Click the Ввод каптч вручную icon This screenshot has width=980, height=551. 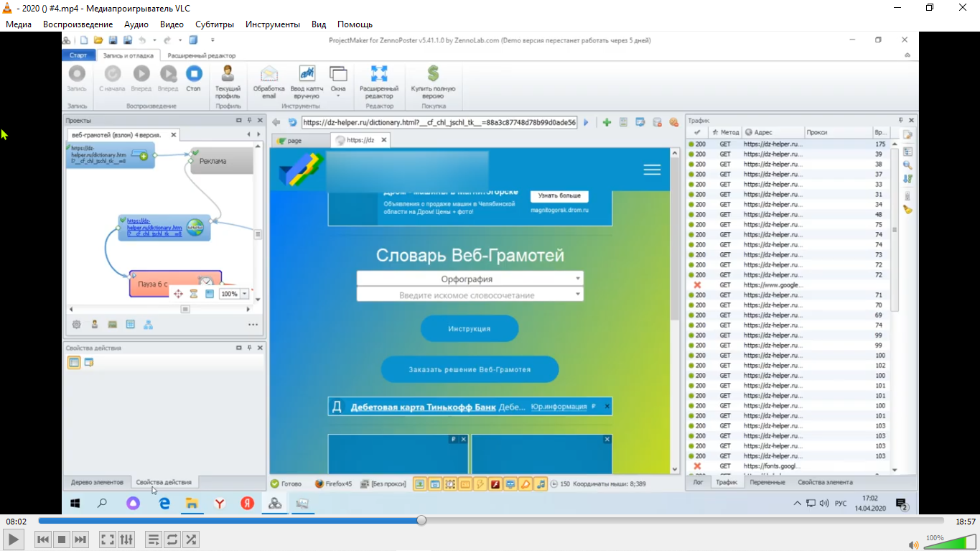307,74
